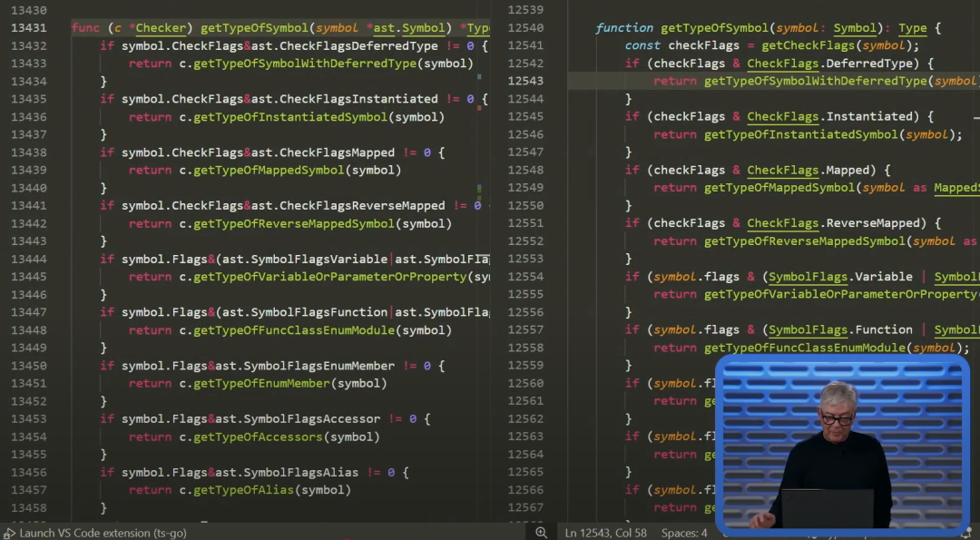Click 'ast.SymbolFlagsFunction' in left editor

click(305, 312)
